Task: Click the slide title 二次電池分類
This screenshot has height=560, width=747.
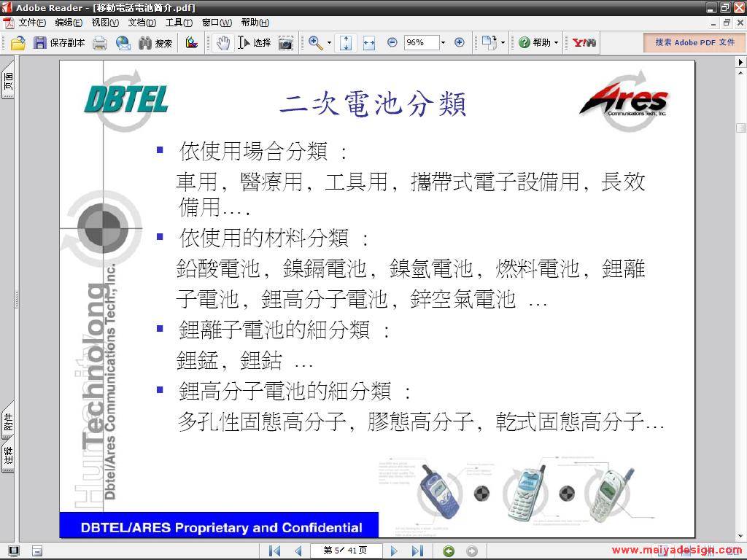Action: (373, 104)
